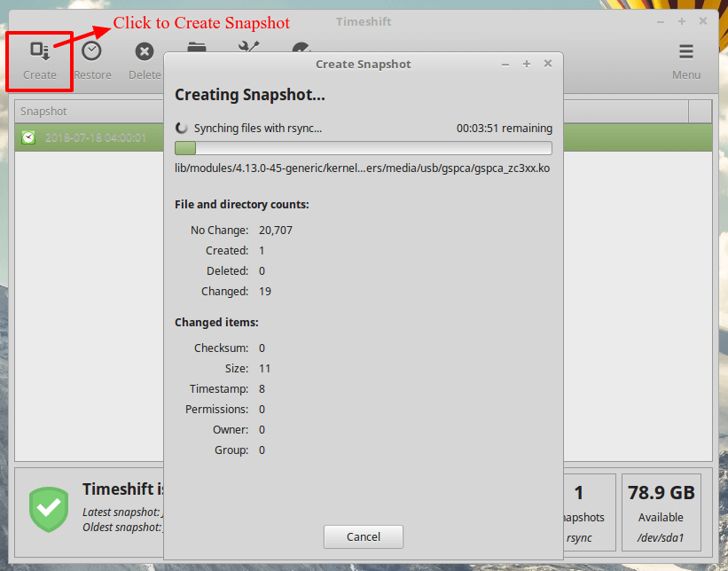Click the snapshots count box

coord(590,512)
